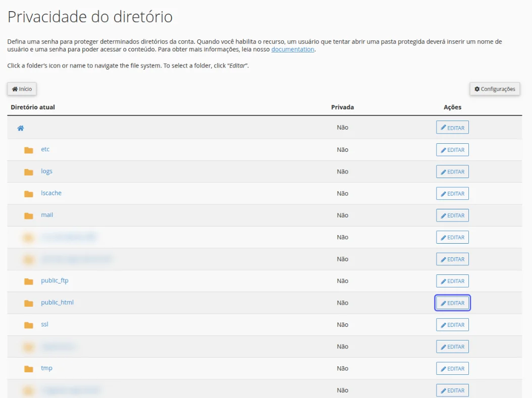Click Editar for logs folder
532x398 pixels.
pos(452,172)
